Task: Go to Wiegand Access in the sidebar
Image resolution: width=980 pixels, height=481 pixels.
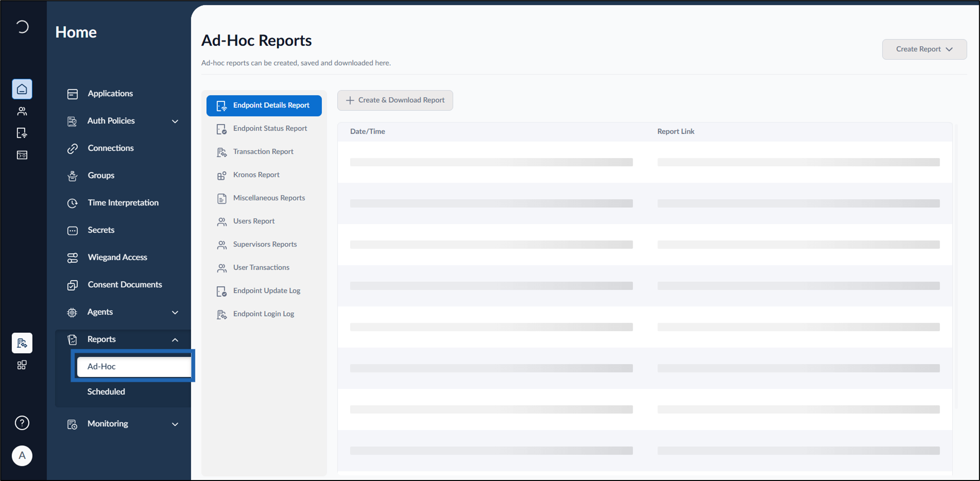Action: pyautogui.click(x=117, y=257)
